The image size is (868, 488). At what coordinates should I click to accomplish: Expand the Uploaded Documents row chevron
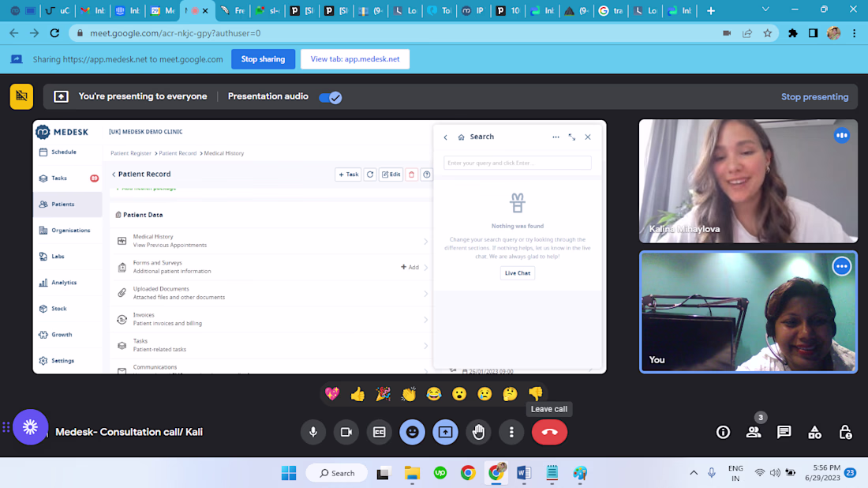point(425,294)
